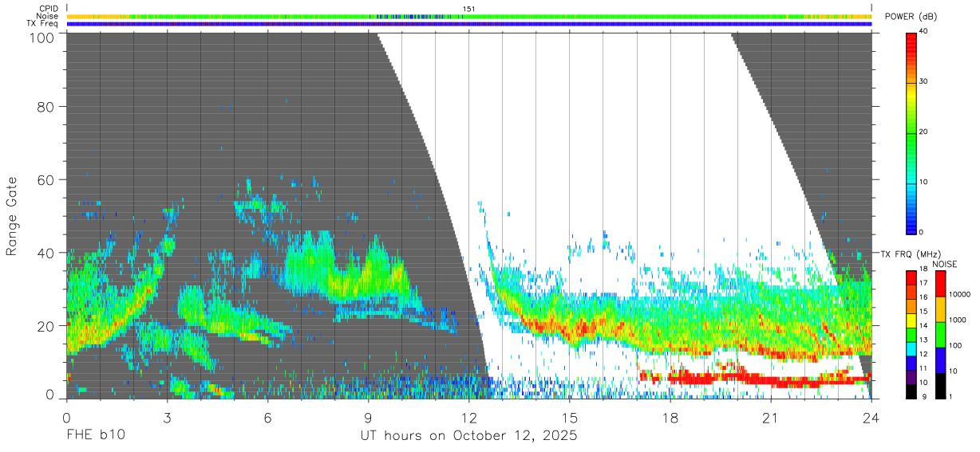Click the 0 hour tick on the UT axis
Viewport: 980px width, 452px height.
point(66,416)
